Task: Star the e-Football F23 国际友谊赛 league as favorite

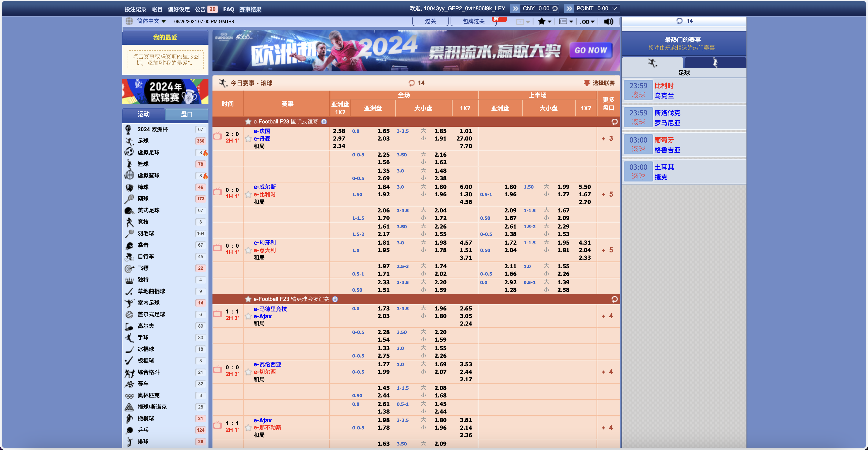Action: click(x=248, y=121)
